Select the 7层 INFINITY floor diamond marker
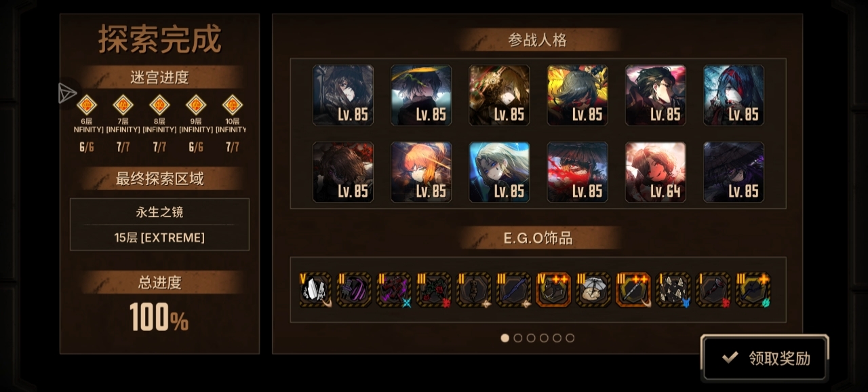The width and height of the screenshot is (868, 392). (123, 104)
